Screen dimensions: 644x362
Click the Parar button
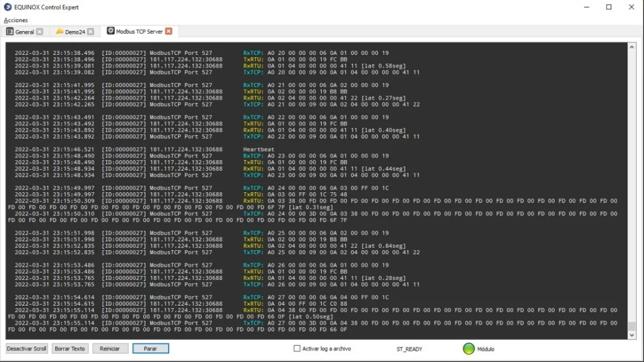click(x=151, y=349)
